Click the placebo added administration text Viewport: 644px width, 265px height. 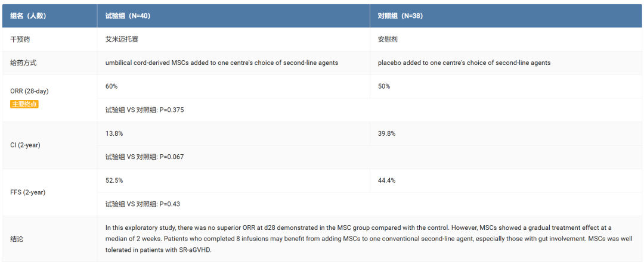pyautogui.click(x=464, y=63)
